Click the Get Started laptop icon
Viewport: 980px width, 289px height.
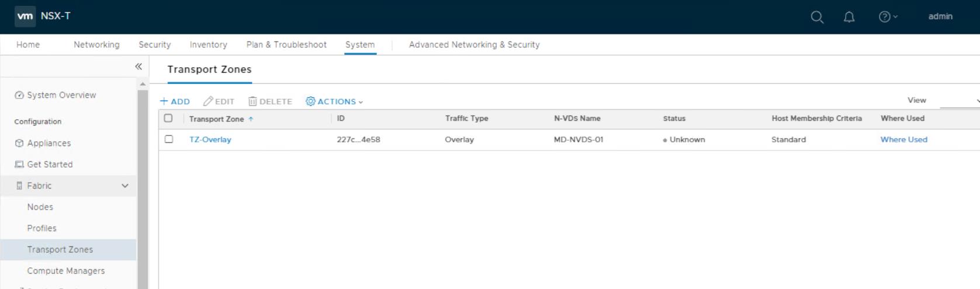tap(19, 165)
